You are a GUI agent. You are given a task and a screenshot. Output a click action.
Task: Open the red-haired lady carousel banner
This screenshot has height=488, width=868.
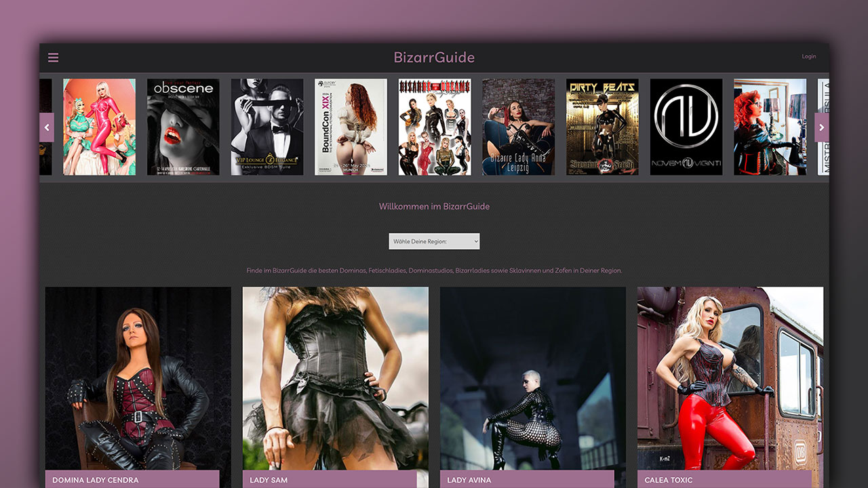click(x=770, y=127)
